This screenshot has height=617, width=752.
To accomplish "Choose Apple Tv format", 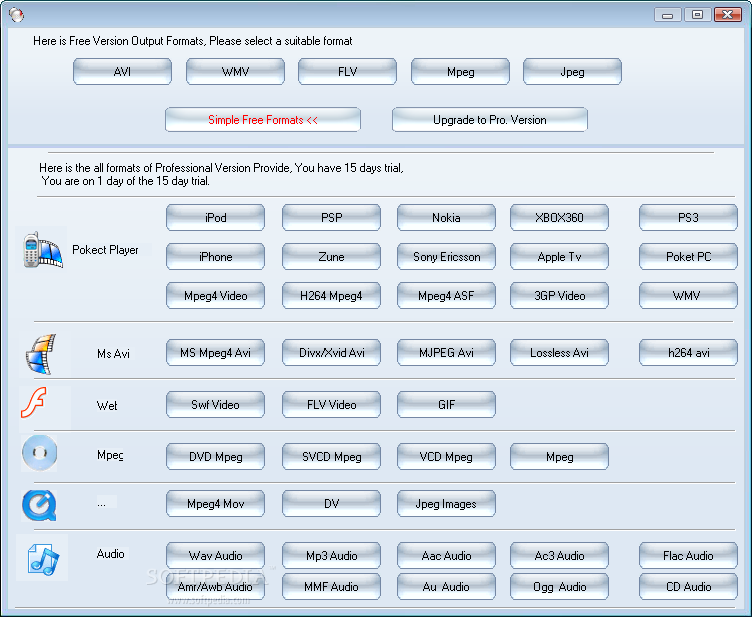I will (x=559, y=257).
